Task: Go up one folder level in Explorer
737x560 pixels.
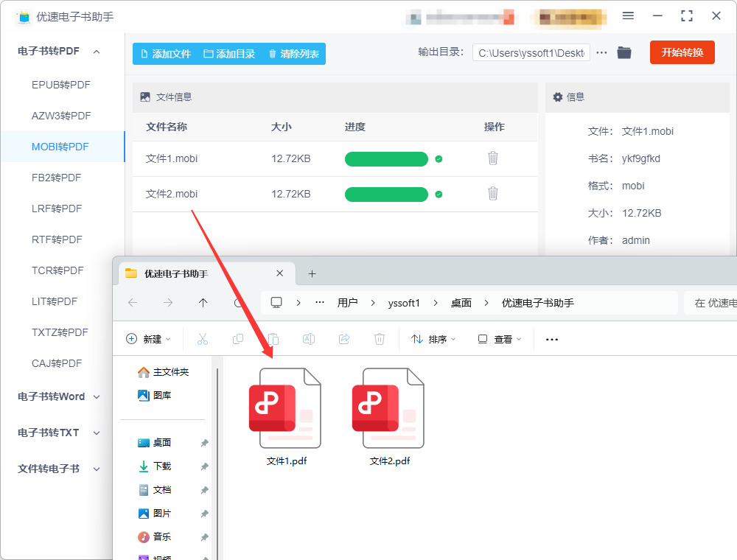Action: click(203, 303)
